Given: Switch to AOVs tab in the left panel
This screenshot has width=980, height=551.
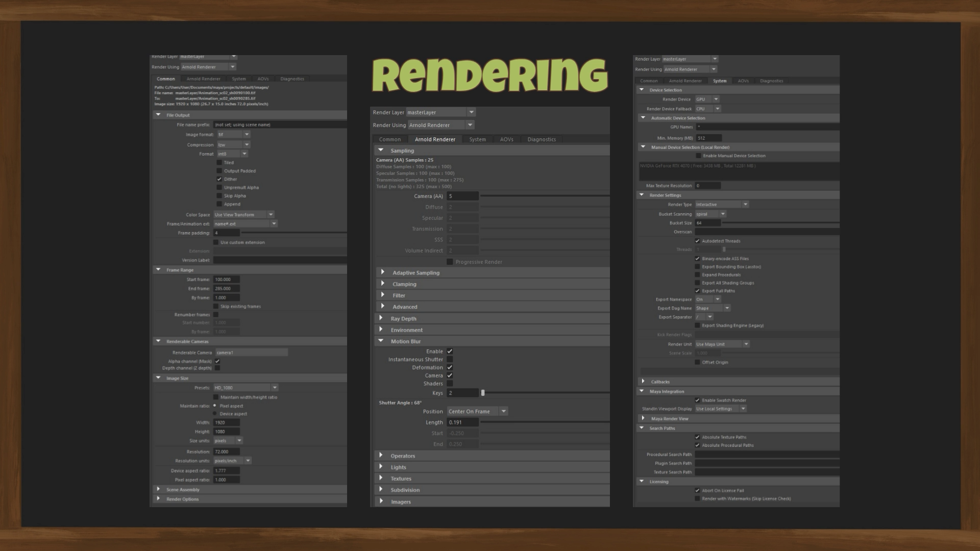Looking at the screenshot, I should pos(263,79).
